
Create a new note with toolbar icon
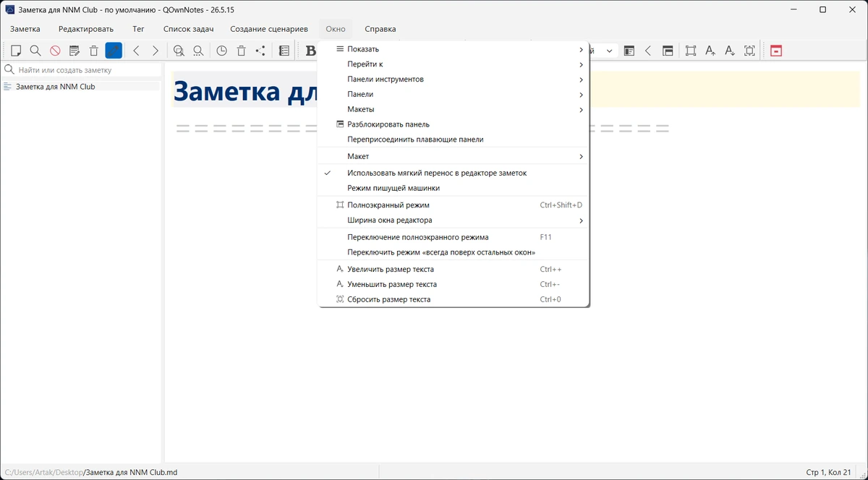[x=16, y=51]
